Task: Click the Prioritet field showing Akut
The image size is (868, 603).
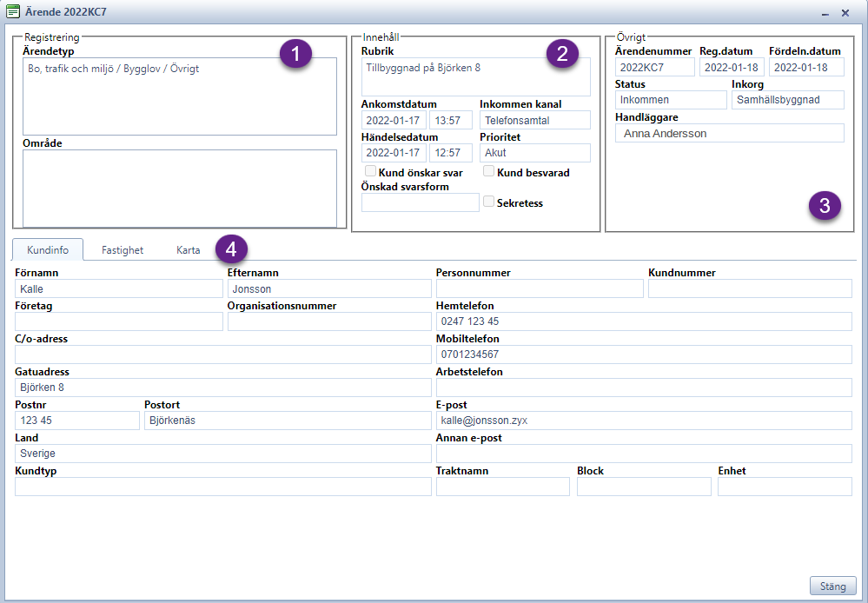Action: point(535,153)
